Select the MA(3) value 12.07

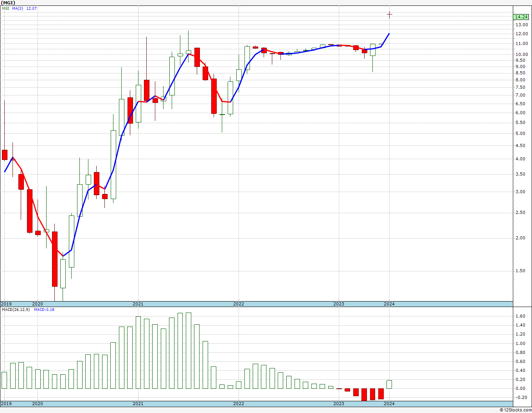[x=31, y=8]
